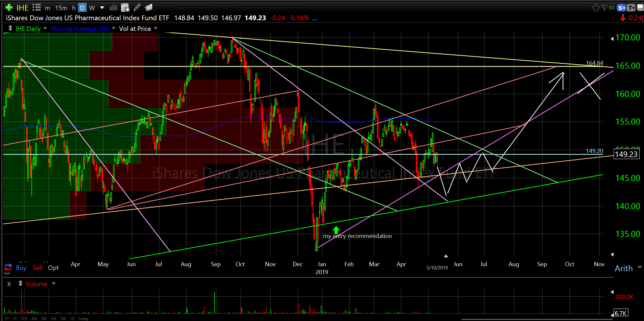
Task: Select the 15m timeframe button
Action: click(61, 8)
